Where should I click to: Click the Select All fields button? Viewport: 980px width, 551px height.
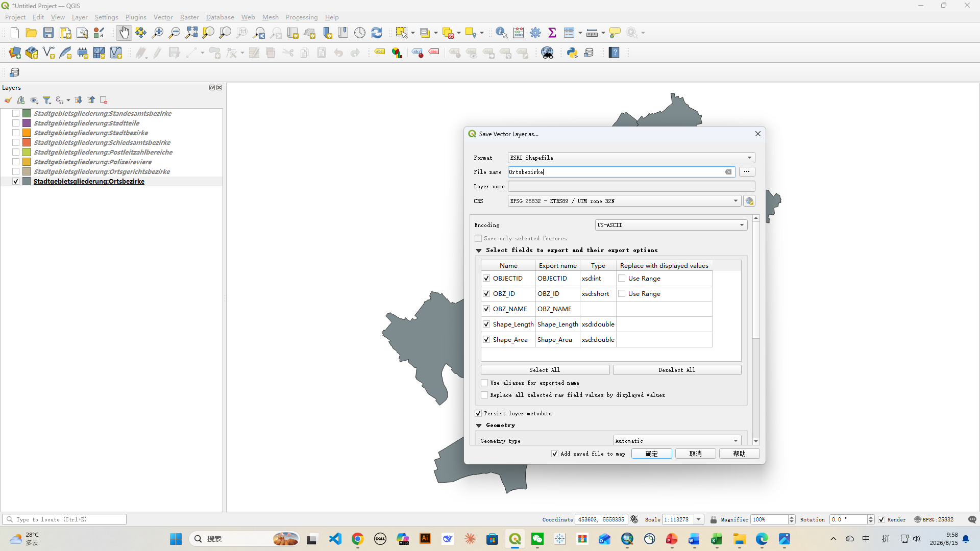(545, 370)
